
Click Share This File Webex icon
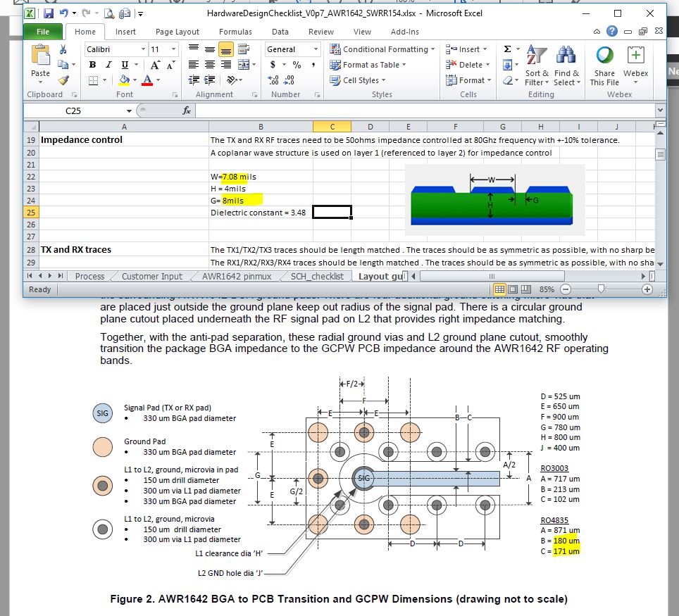[x=604, y=65]
